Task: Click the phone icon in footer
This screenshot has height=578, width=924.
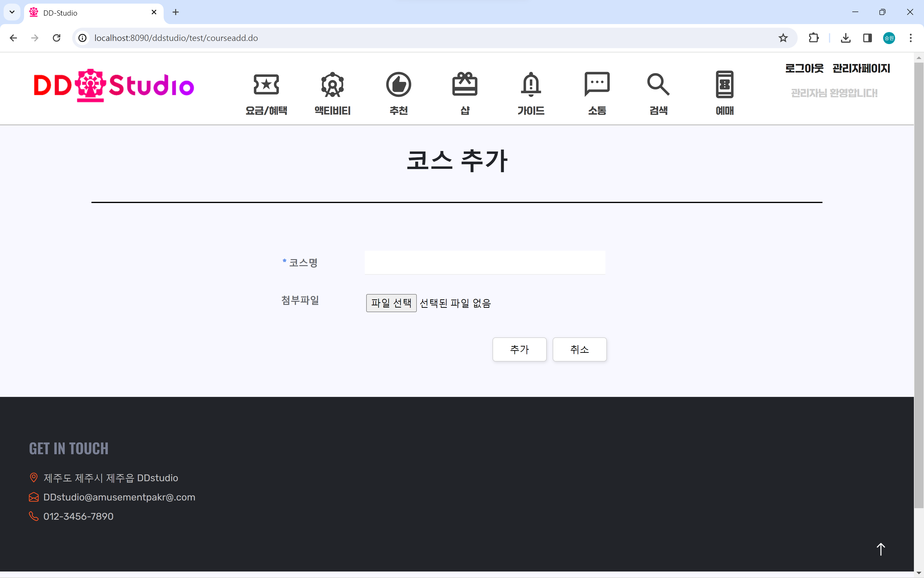Action: 34,516
